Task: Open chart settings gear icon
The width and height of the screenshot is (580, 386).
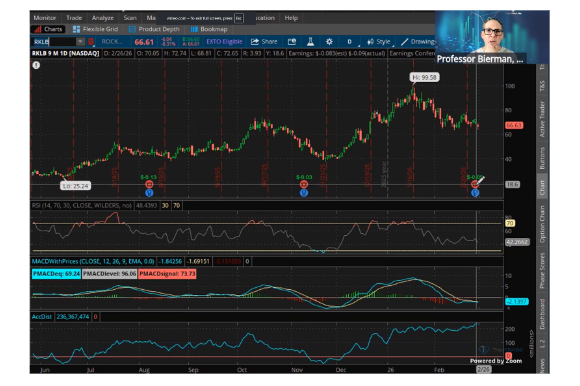Action: tap(329, 42)
